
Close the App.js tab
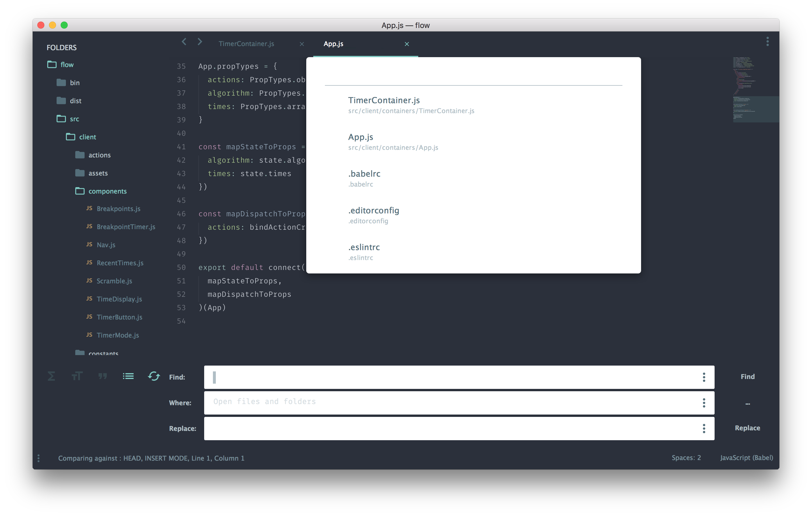pos(407,44)
